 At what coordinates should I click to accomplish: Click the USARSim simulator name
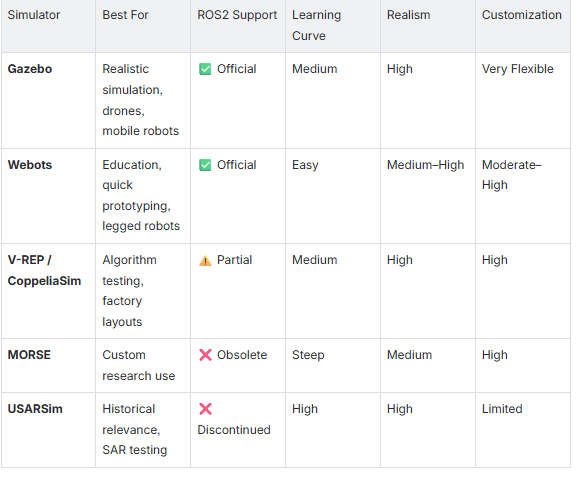35,409
